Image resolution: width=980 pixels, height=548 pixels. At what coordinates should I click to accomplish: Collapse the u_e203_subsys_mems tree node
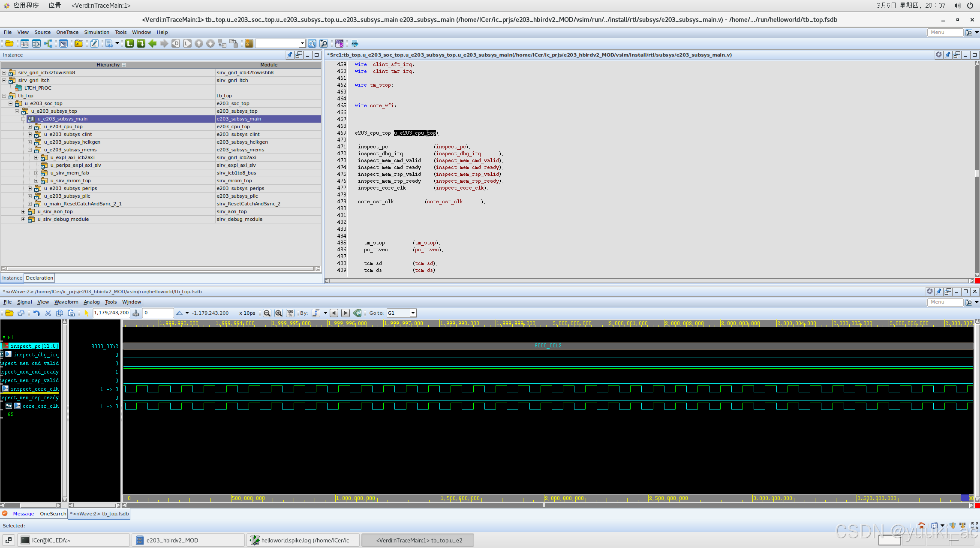pos(30,150)
